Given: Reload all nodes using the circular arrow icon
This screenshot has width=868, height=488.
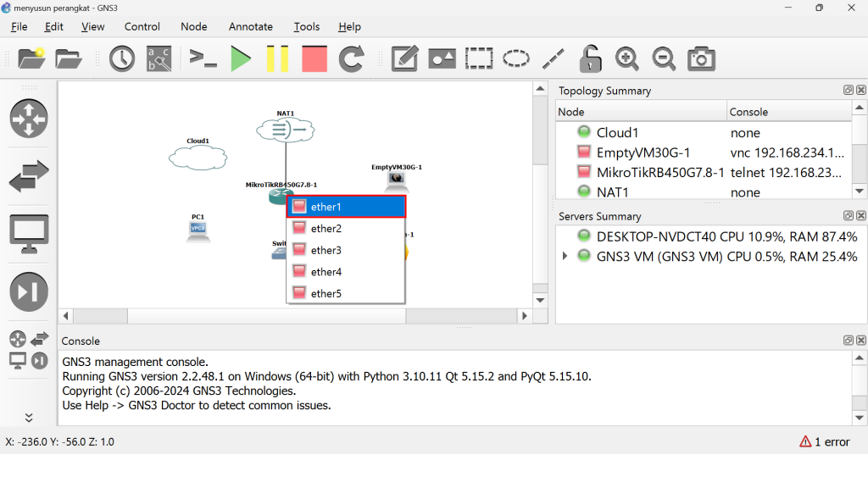Looking at the screenshot, I should coord(351,58).
